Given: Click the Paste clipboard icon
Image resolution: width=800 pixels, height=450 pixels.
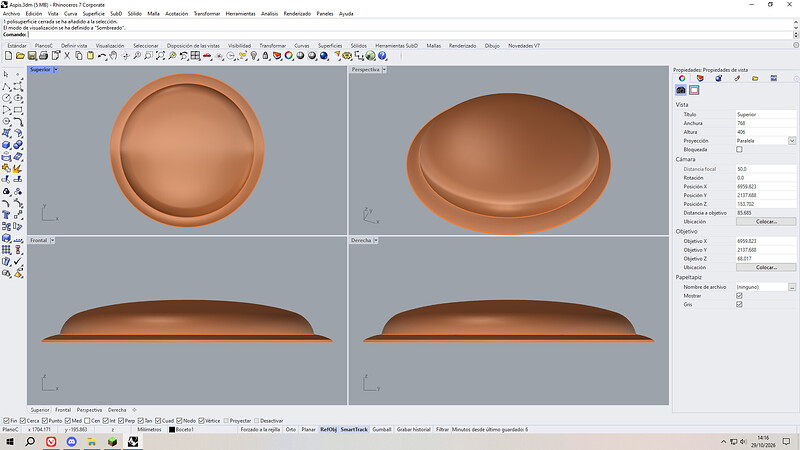Looking at the screenshot, I should 90,56.
